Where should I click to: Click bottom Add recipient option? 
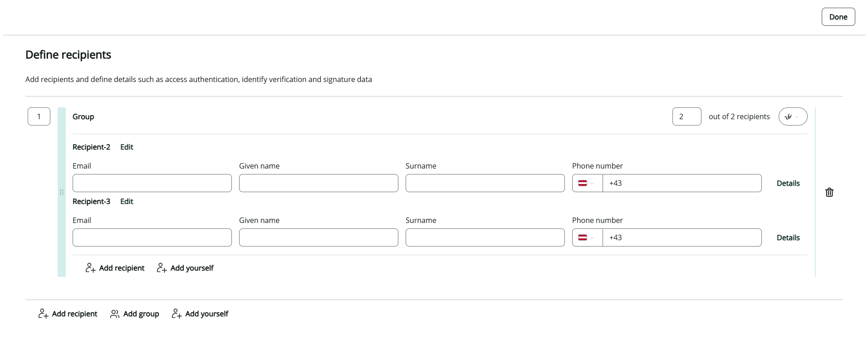(x=68, y=314)
